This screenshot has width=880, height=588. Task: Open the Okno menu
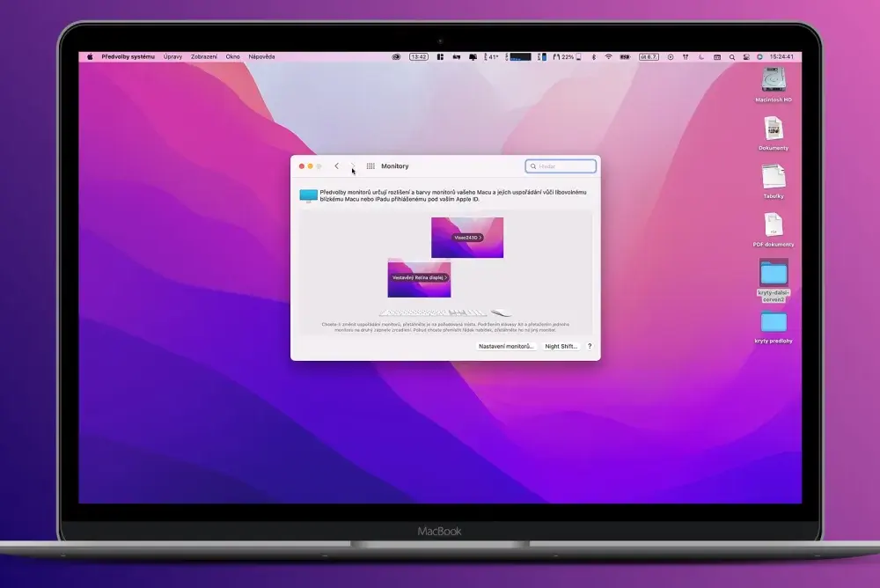coord(233,56)
